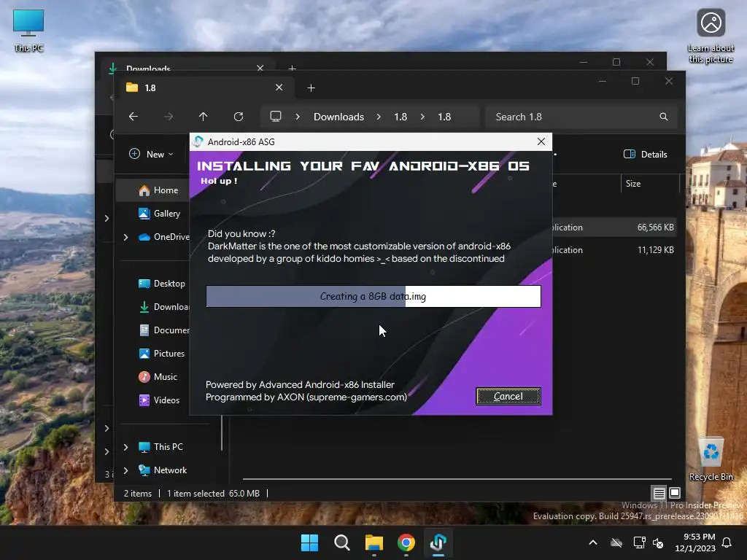This screenshot has width=747, height=560.
Task: Open Google Chrome from the taskbar
Action: coord(406,542)
